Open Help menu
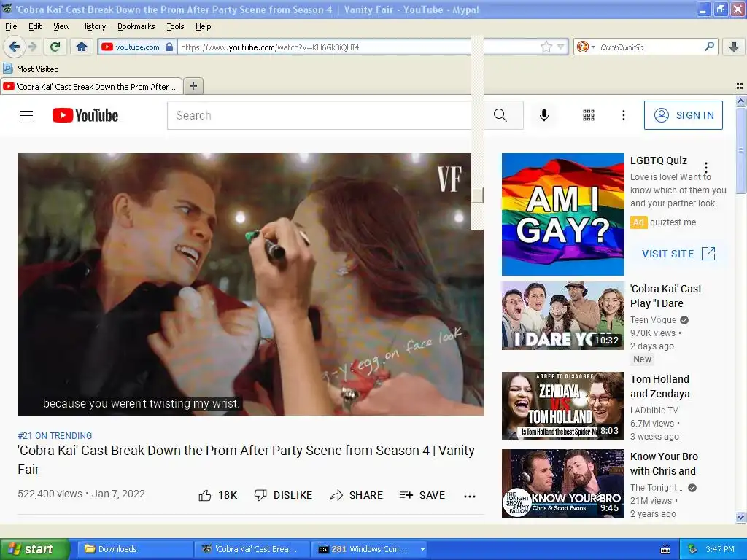The width and height of the screenshot is (747, 560). tap(204, 26)
